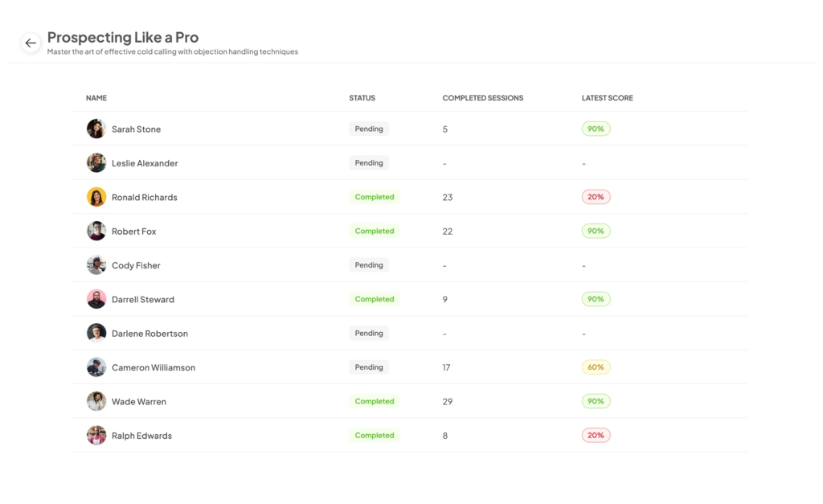This screenshot has height=504, width=823.
Task: Click Darrell Steward's pink avatar
Action: (96, 299)
